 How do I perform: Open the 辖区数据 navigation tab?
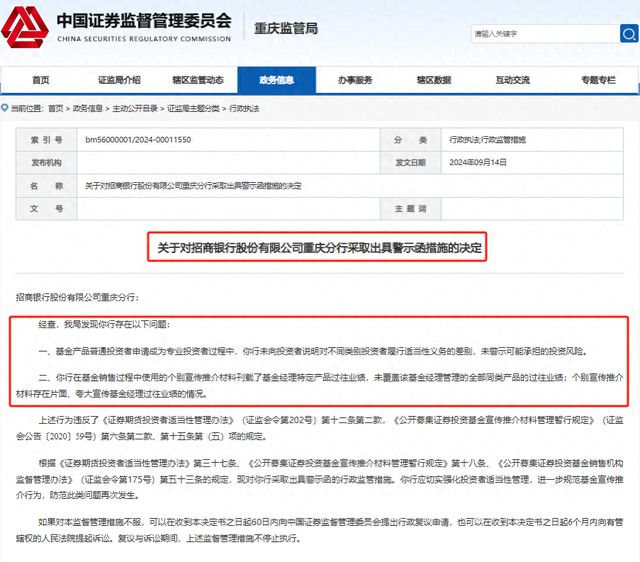tap(434, 80)
